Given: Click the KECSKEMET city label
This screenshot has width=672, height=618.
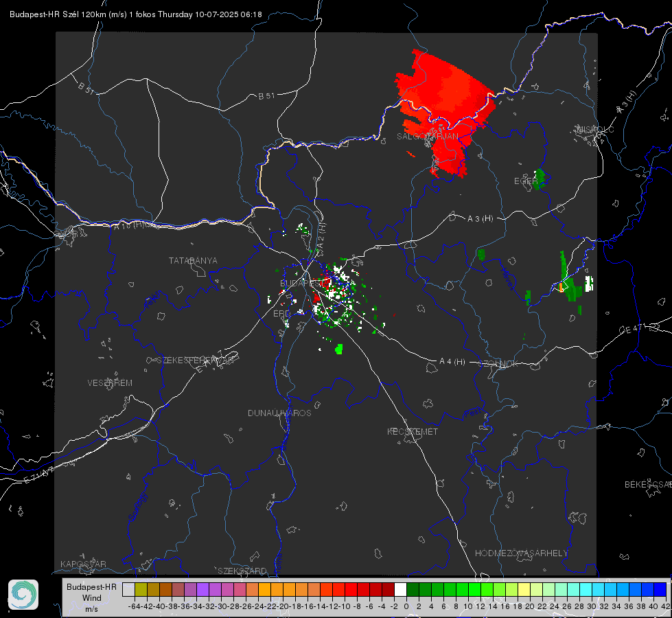Looking at the screenshot, I should coord(413,431).
